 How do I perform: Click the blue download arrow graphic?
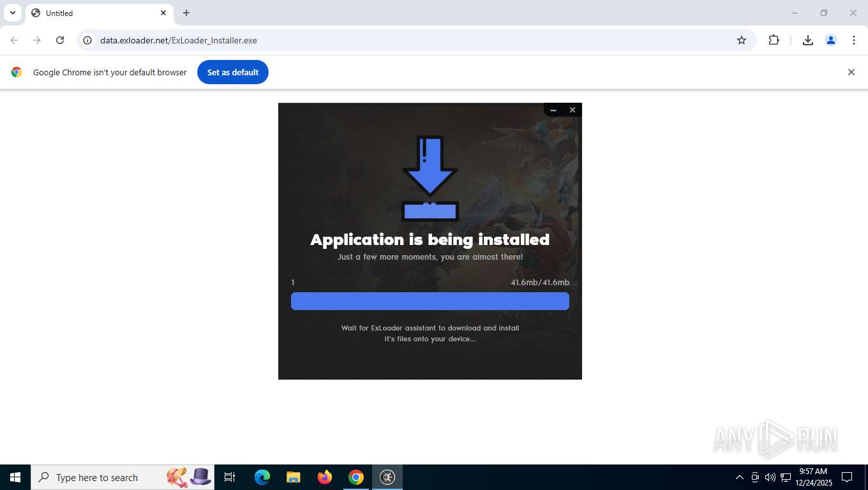pyautogui.click(x=430, y=178)
